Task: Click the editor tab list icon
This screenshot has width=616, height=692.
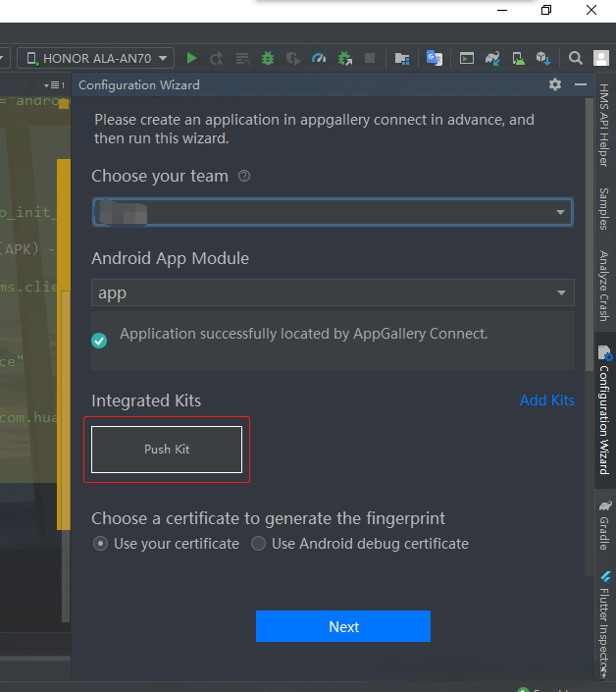Action: coord(55,84)
